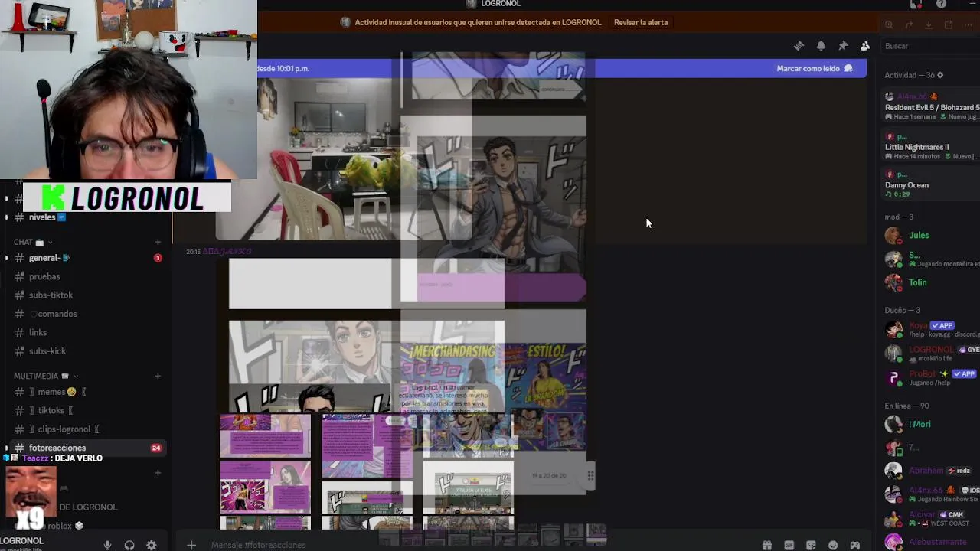980x551 pixels.
Task: Mute microphone in user panel
Action: pos(107,545)
